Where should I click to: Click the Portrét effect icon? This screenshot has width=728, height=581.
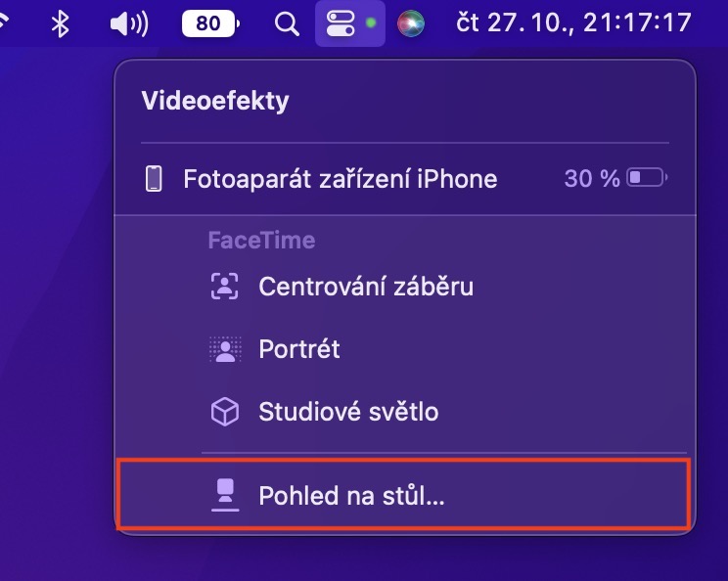click(225, 349)
